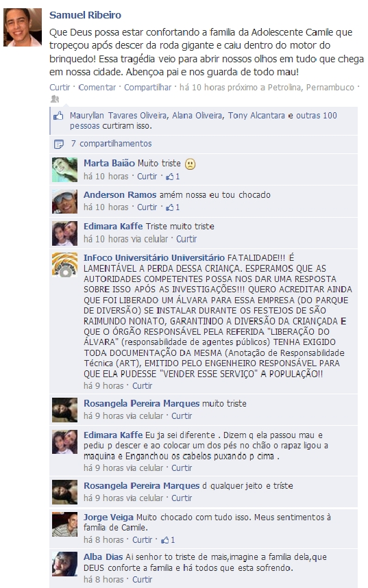Click Curtir on Alba Dias's comment
This screenshot has height=588, width=368.
[142, 579]
